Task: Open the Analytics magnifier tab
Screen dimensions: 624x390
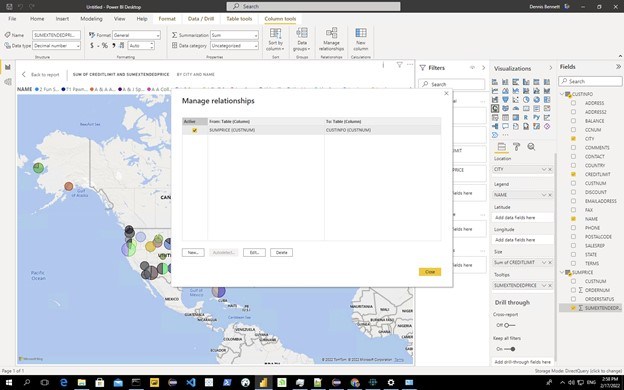Action: pyautogui.click(x=531, y=147)
